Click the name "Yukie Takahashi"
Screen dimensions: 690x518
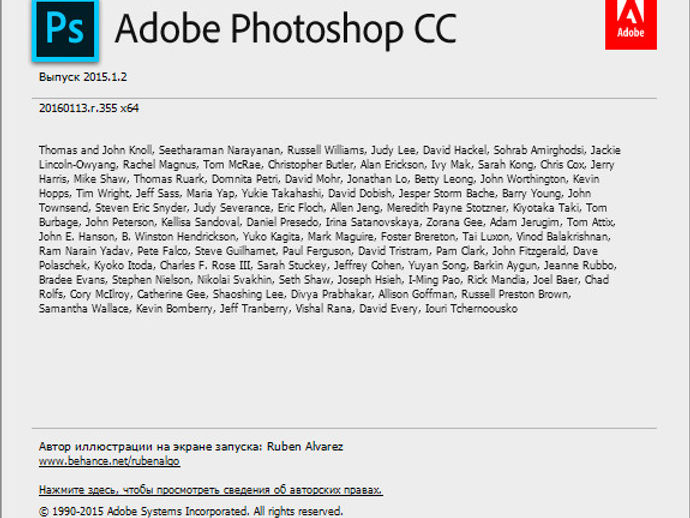pyautogui.click(x=281, y=193)
